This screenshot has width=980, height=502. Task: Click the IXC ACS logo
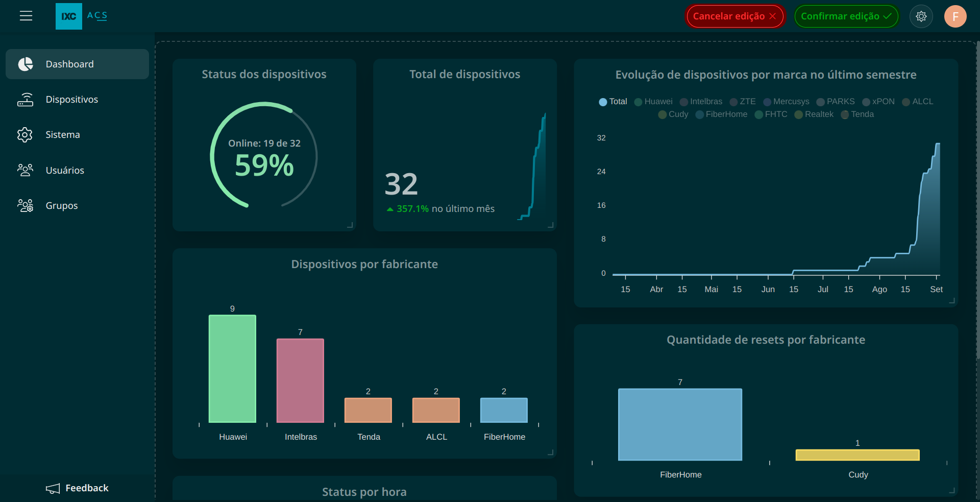click(x=82, y=16)
